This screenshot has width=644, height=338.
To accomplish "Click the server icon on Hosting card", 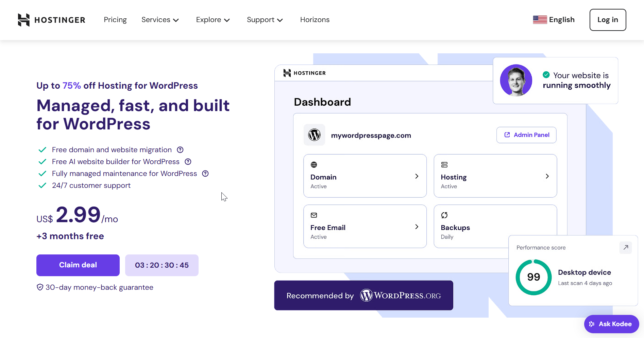I will (x=444, y=165).
